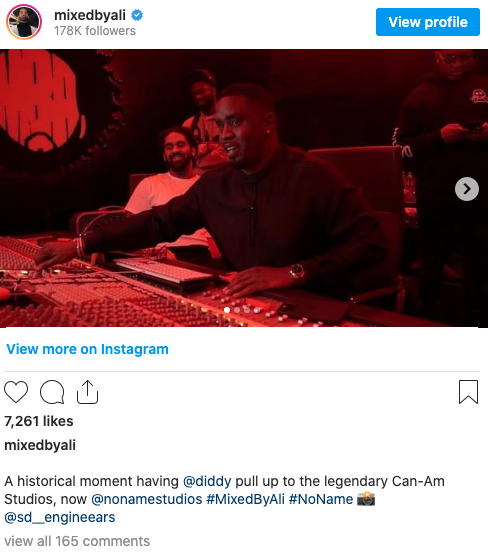Select the second carousel dot indicator
488x558 pixels.
click(237, 310)
